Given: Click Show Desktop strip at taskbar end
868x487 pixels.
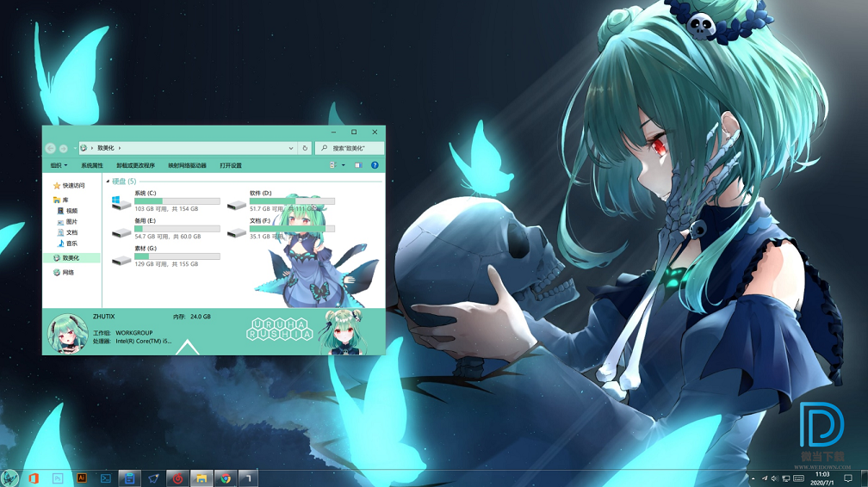Looking at the screenshot, I should [865, 478].
